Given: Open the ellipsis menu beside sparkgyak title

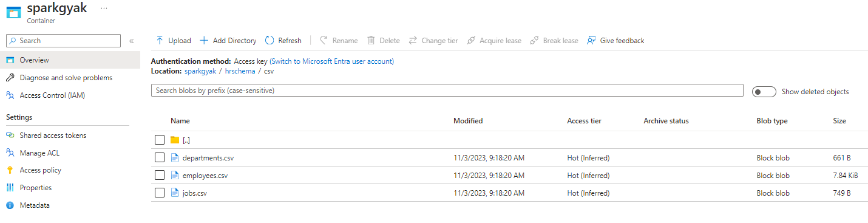Looking at the screenshot, I should pos(104,9).
